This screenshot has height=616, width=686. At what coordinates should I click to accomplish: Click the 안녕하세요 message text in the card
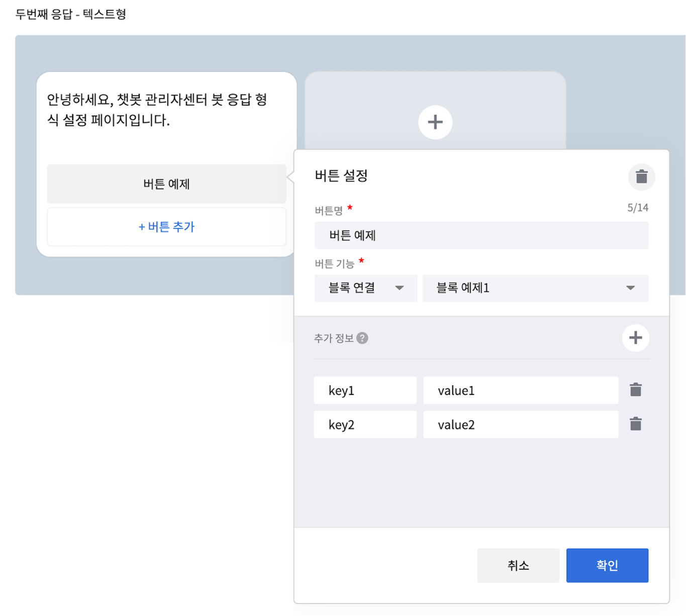[x=157, y=110]
